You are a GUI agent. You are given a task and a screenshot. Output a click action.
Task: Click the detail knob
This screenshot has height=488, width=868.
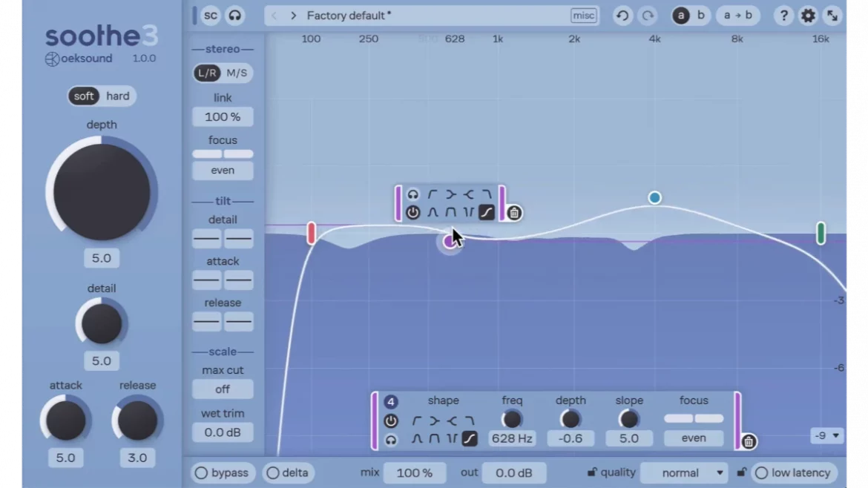click(x=102, y=323)
